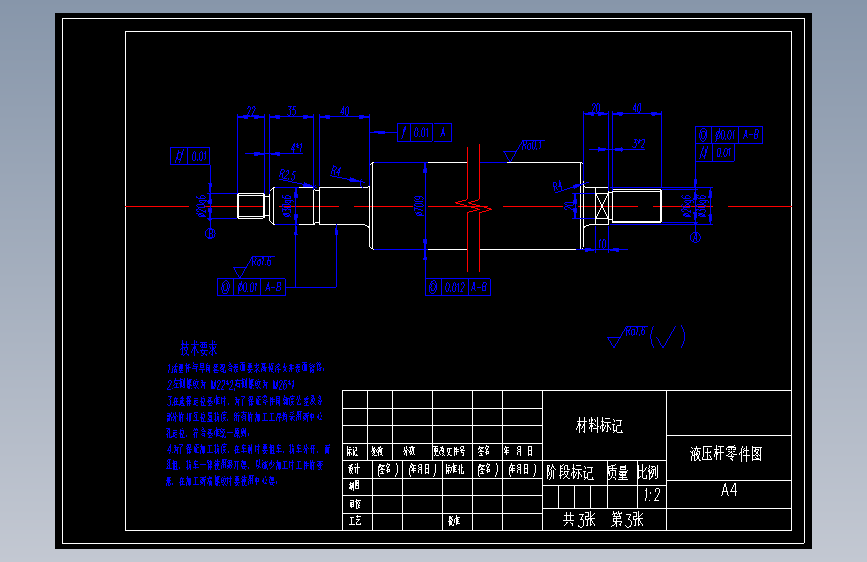Select the 标准化 cell in title block
The height and width of the screenshot is (562, 867).
[x=457, y=470]
